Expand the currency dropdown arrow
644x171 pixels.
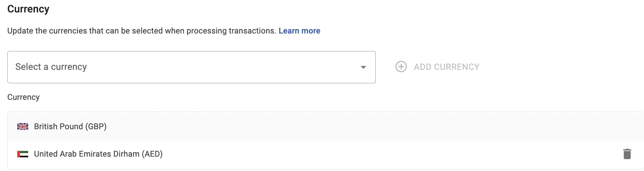click(x=363, y=67)
